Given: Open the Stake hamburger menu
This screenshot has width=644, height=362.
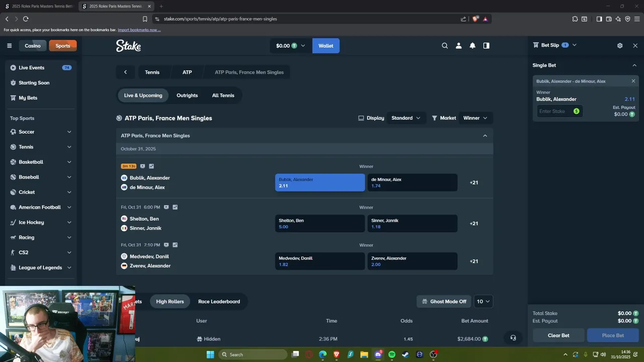Looking at the screenshot, I should [x=9, y=46].
